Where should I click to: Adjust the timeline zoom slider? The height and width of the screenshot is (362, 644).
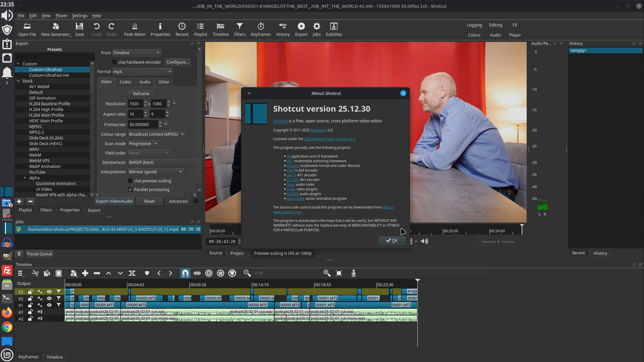(261, 273)
